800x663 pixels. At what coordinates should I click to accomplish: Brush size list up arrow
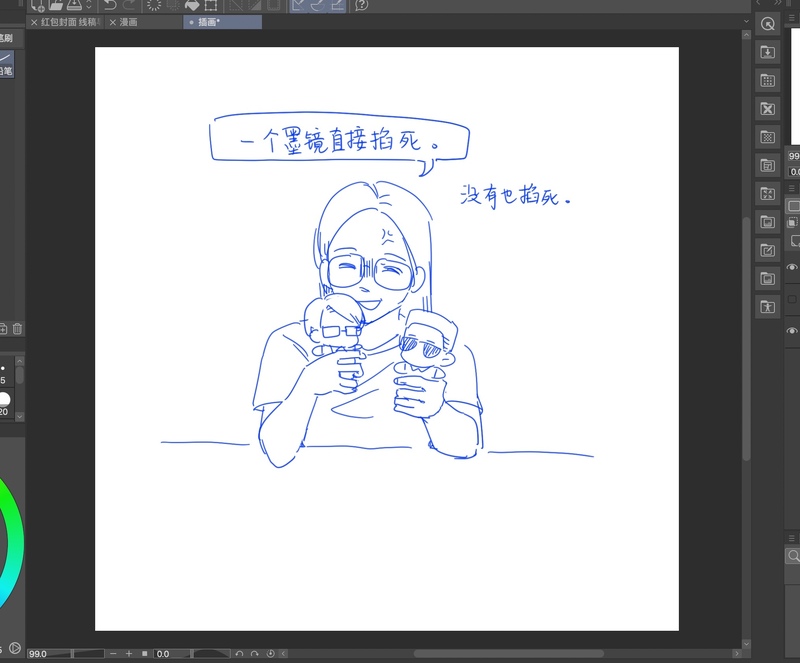pos(19,361)
